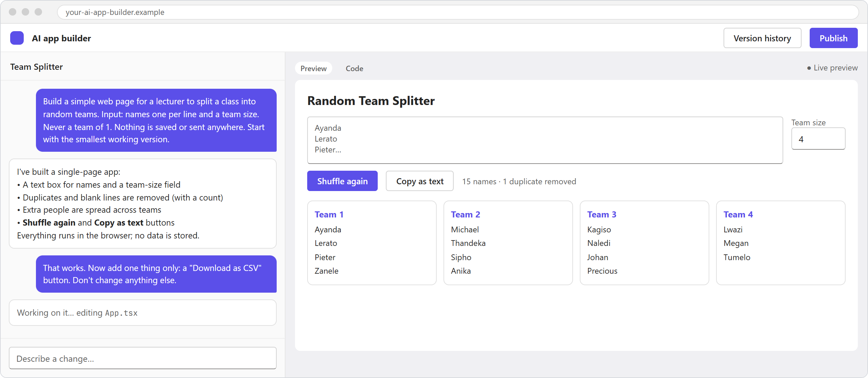Switch to the Code tab

[x=354, y=68]
